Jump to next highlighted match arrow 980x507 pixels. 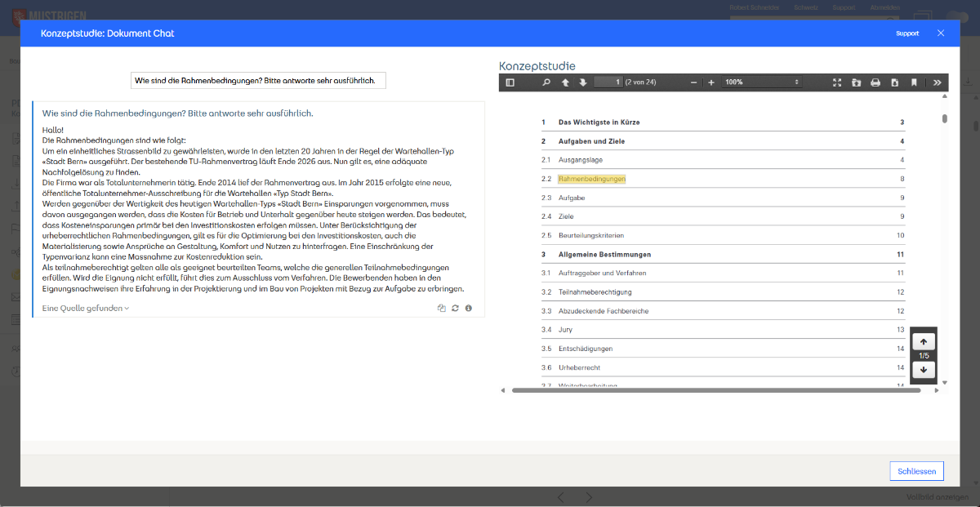tap(923, 370)
